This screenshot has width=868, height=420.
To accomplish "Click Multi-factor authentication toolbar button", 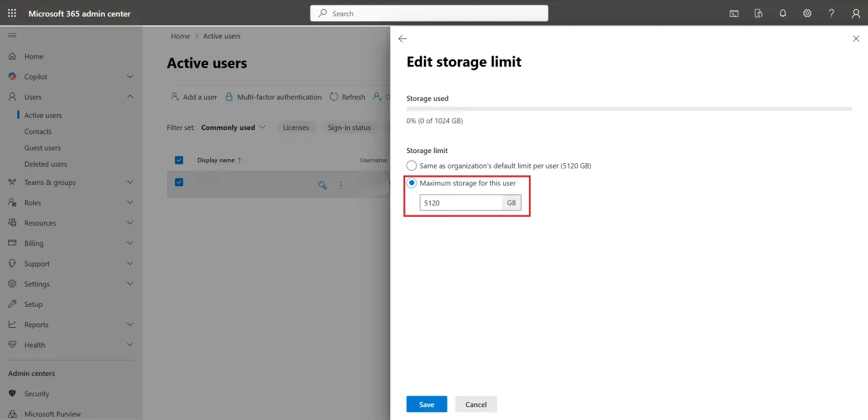I will click(273, 97).
